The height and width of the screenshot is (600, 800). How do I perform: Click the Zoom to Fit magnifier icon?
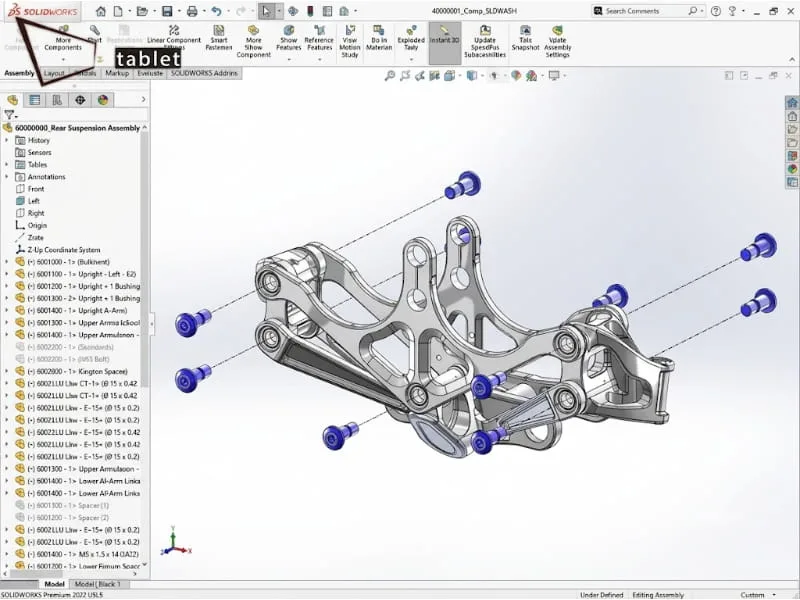point(390,76)
